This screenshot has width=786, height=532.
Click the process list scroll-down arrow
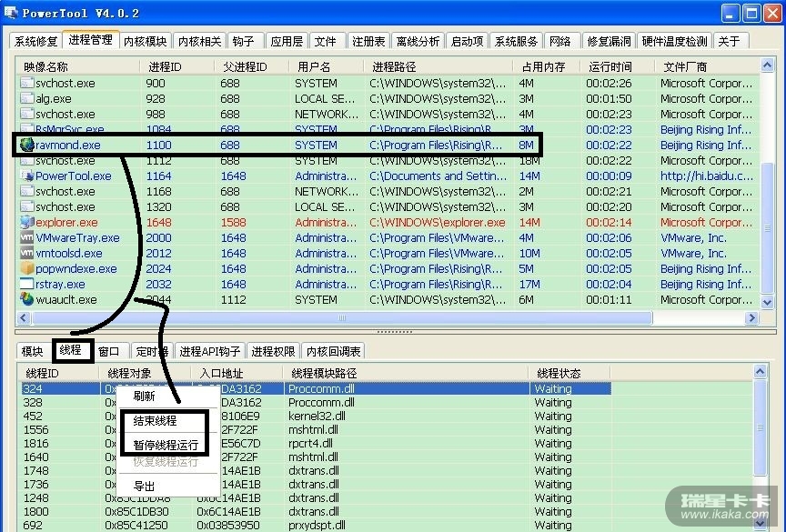click(767, 302)
